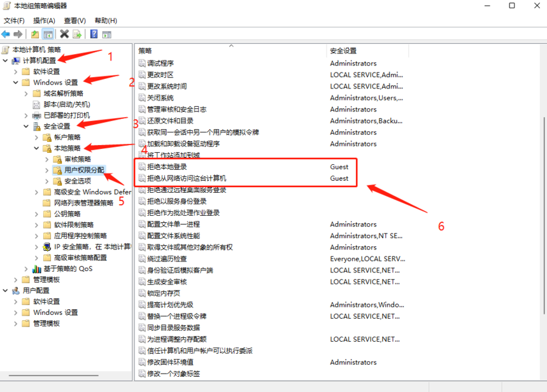Expand the 帐户策略 node
This screenshot has width=547, height=392.
[x=36, y=137]
